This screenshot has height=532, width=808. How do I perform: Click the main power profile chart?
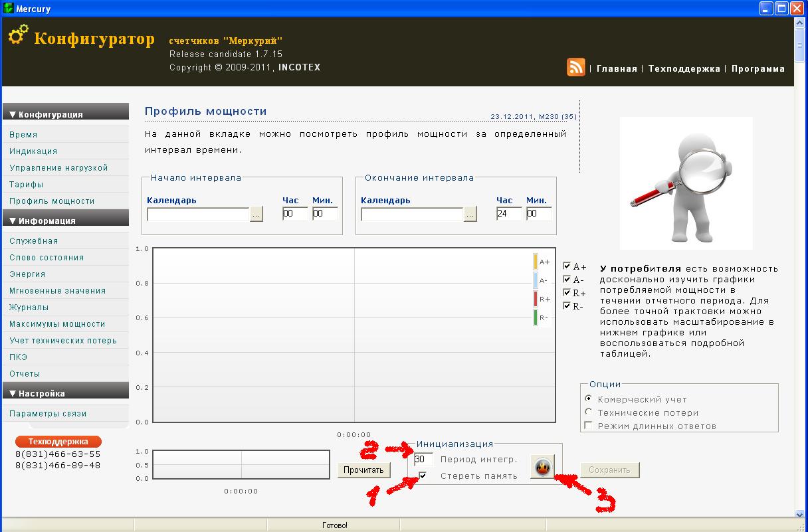coord(354,335)
